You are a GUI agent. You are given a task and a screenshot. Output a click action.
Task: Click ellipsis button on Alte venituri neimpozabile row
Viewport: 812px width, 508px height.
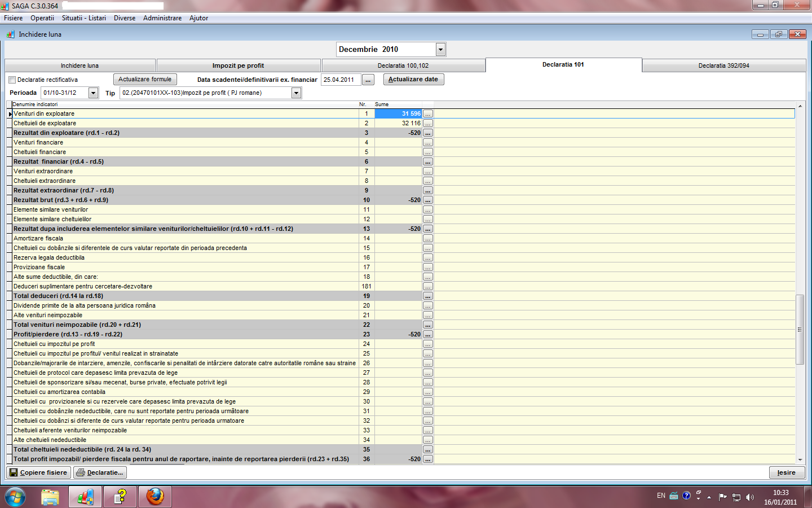pos(428,315)
